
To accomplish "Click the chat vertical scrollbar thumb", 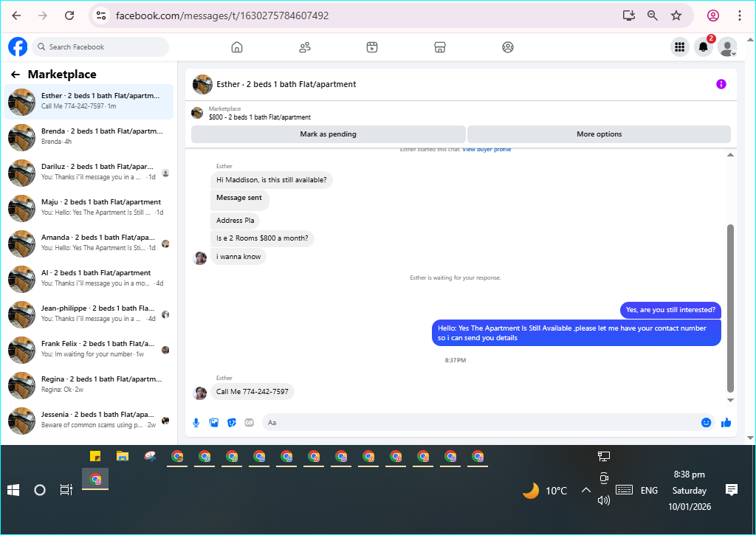I will [x=730, y=308].
